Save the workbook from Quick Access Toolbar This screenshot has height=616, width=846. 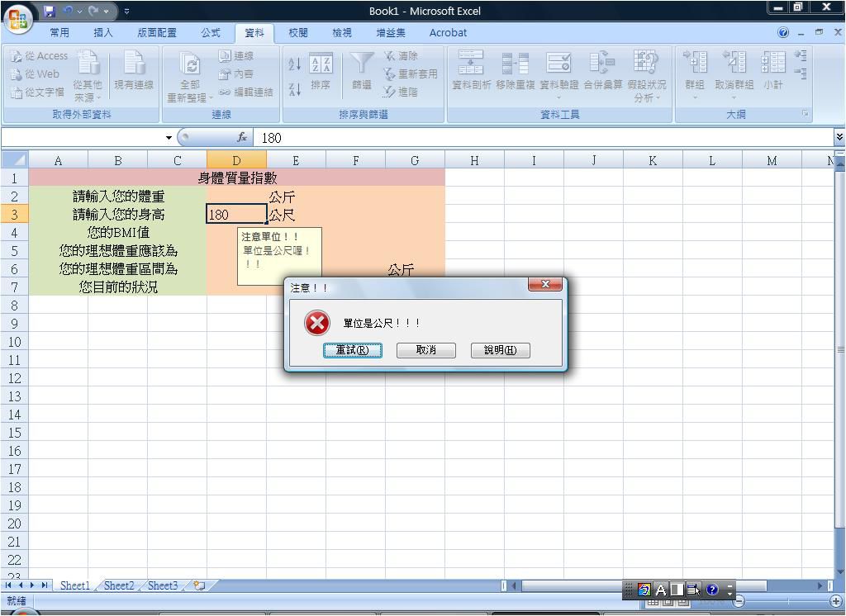pos(49,11)
